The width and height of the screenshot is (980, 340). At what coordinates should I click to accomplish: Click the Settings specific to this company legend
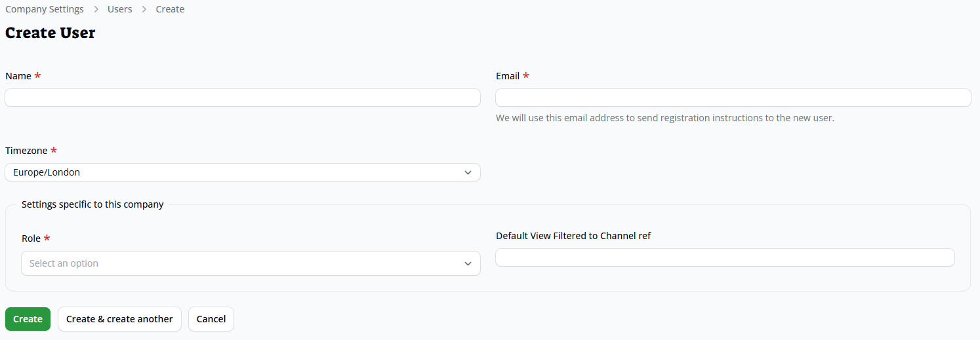(x=92, y=204)
